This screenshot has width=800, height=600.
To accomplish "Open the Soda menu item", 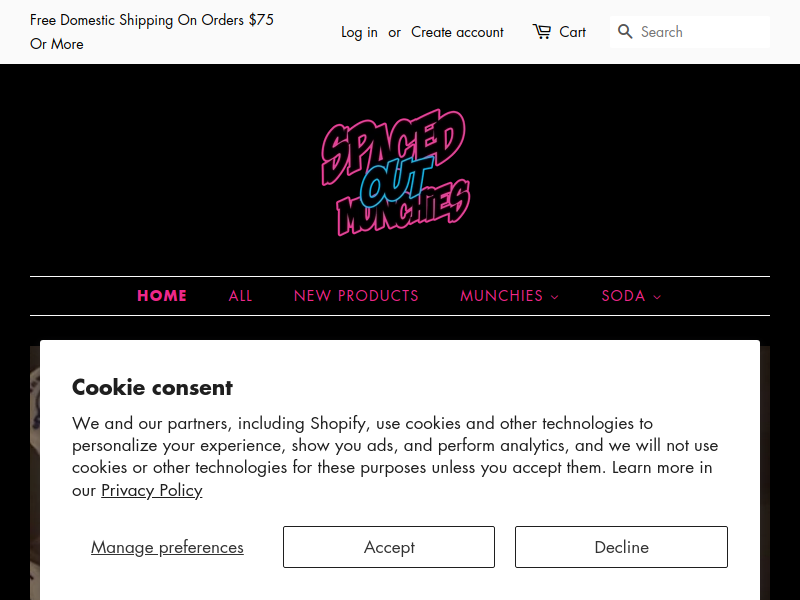I will 623,296.
